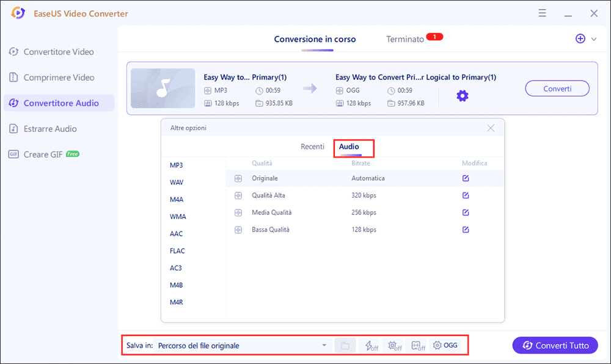Click the Converti button
611x364 pixels.
coord(557,89)
